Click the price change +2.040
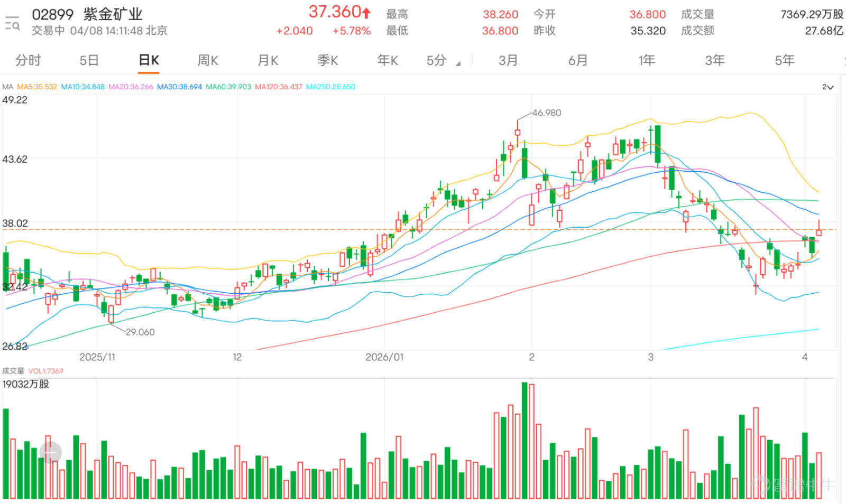 click(295, 31)
